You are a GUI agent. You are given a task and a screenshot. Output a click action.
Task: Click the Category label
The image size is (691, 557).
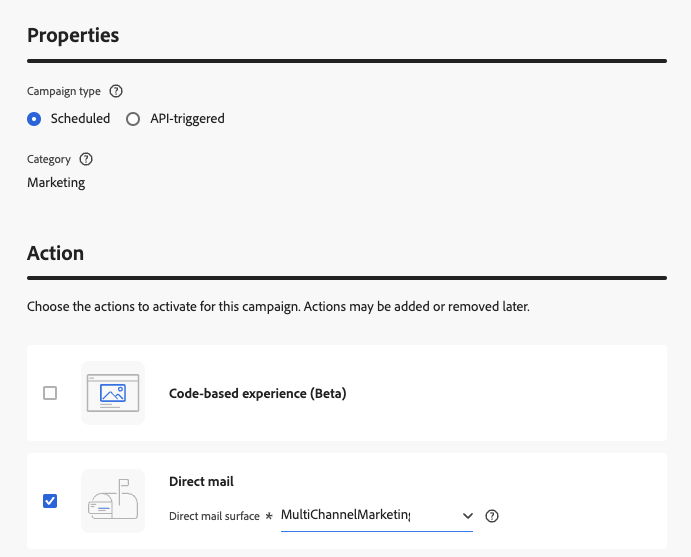coord(49,159)
